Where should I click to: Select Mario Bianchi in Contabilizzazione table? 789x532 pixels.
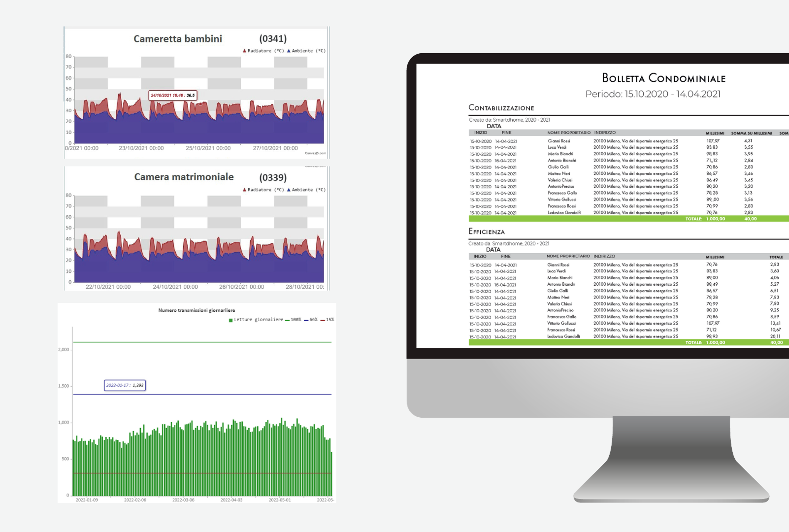(560, 154)
